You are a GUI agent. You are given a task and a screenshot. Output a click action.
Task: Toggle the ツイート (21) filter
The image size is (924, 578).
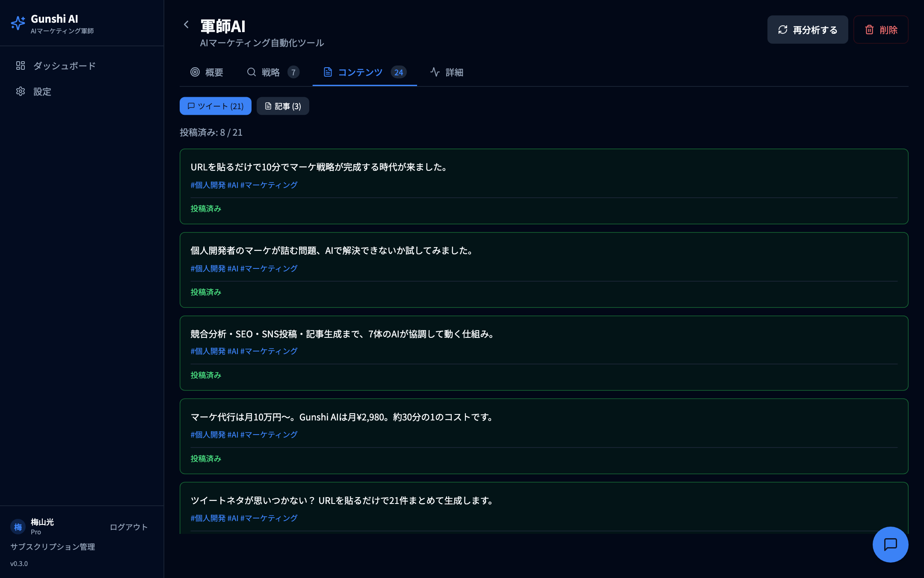[x=215, y=106]
